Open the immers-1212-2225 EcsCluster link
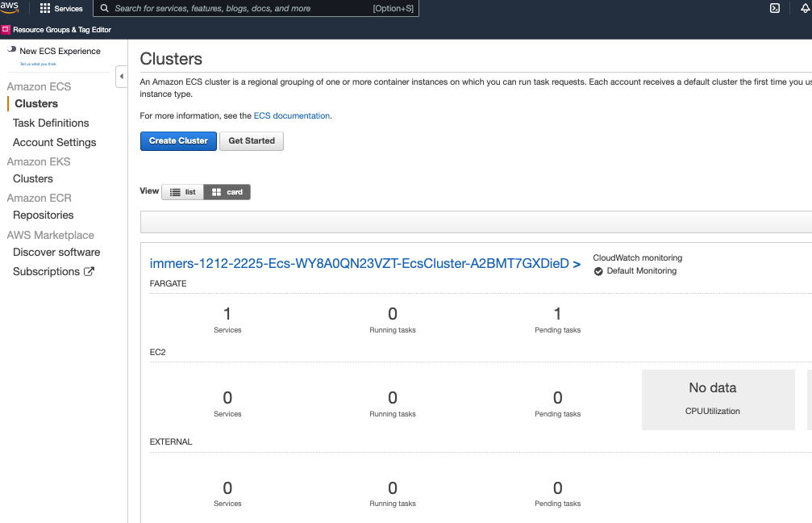This screenshot has height=523, width=812. (365, 264)
